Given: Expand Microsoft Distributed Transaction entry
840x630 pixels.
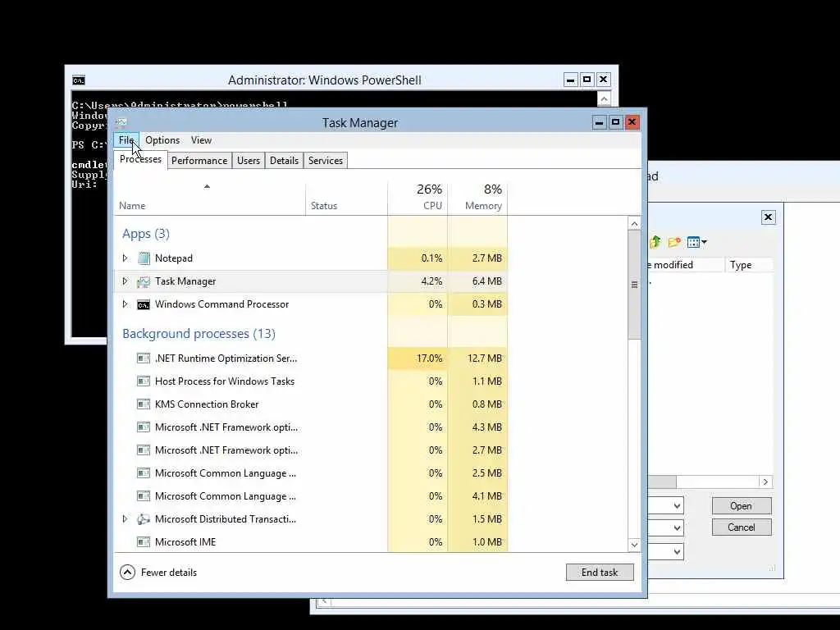Looking at the screenshot, I should click(125, 519).
